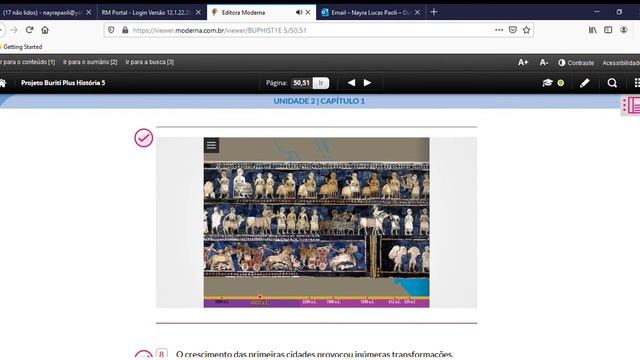Screen dimensions: 640x360
Task: Open Firefox account icon
Action: point(624,30)
